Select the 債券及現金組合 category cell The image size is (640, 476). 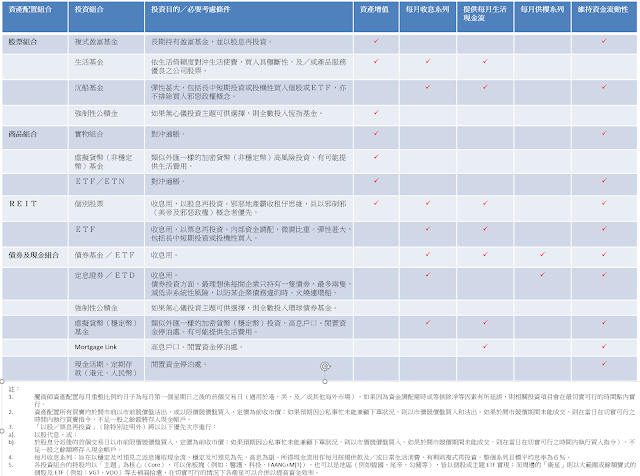(x=35, y=257)
